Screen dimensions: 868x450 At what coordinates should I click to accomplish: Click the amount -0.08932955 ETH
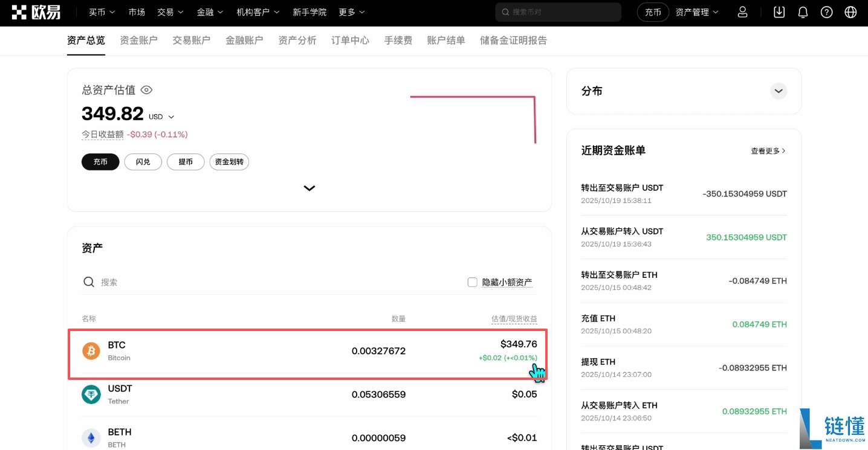point(753,368)
